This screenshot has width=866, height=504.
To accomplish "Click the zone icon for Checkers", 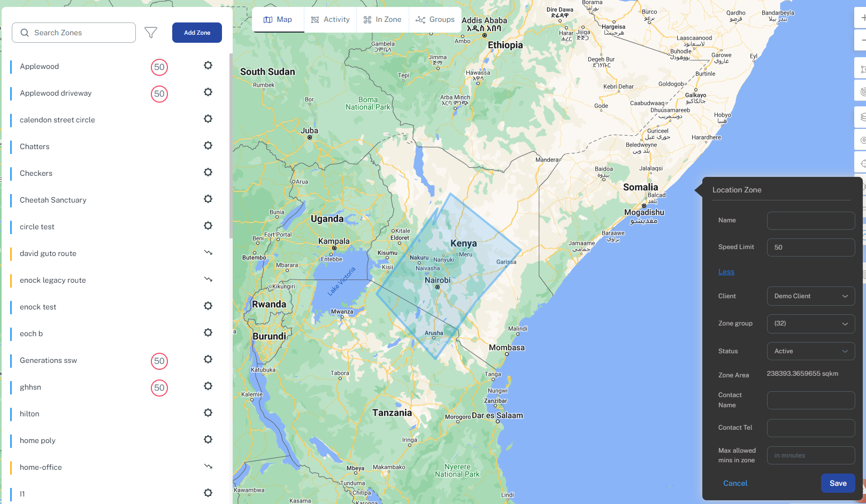I will pyautogui.click(x=208, y=172).
